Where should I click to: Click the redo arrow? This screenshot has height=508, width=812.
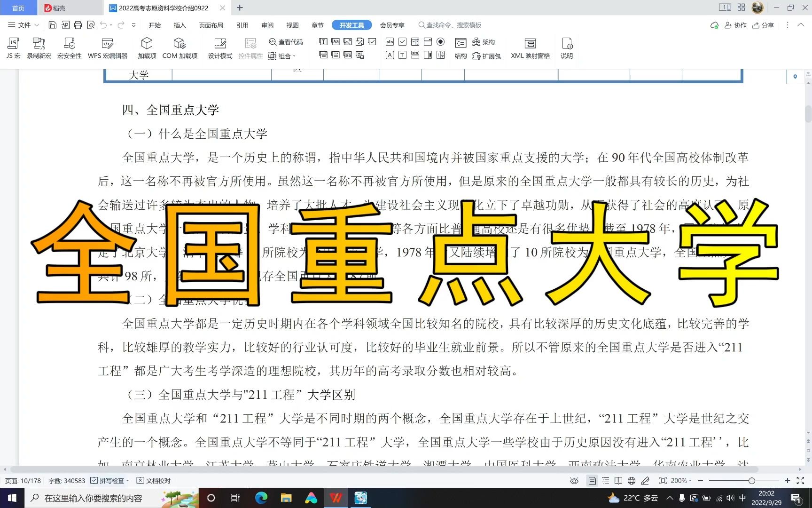point(121,25)
